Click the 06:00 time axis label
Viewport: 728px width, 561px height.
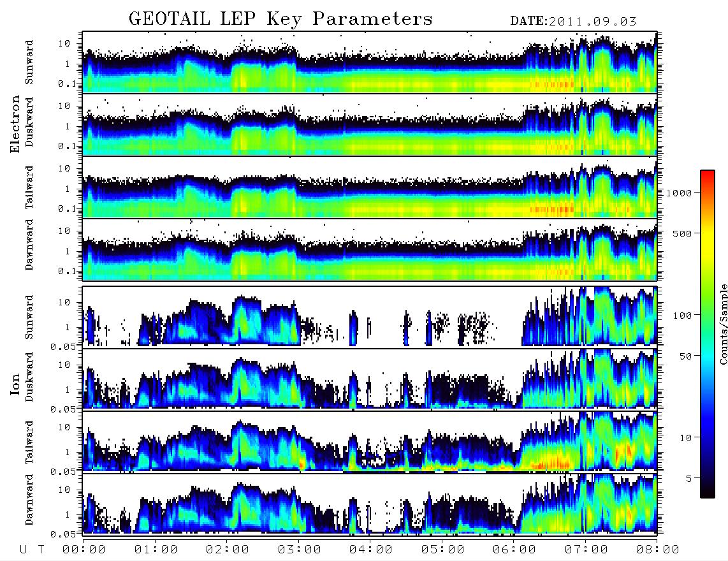tap(514, 550)
